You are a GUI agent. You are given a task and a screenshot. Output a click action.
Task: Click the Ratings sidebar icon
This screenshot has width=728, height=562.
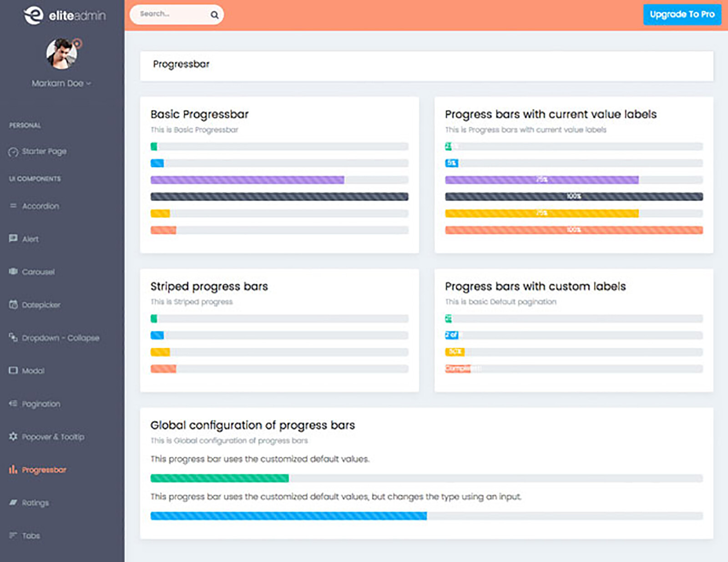pos(13,502)
